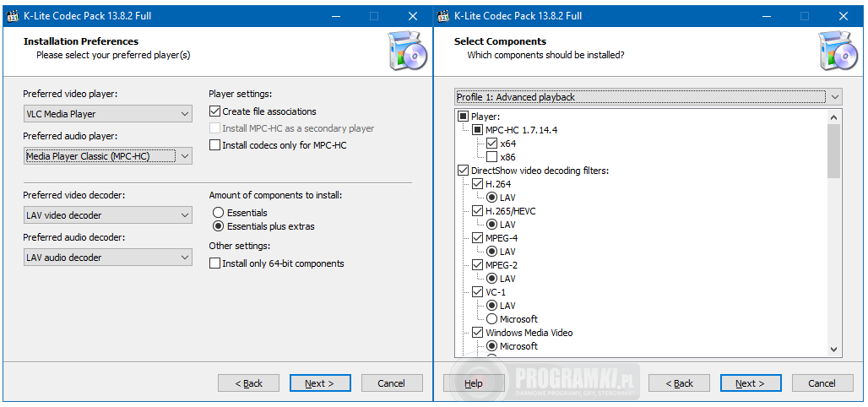The height and width of the screenshot is (407, 868).
Task: Uncheck Create file associations
Action: point(214,111)
